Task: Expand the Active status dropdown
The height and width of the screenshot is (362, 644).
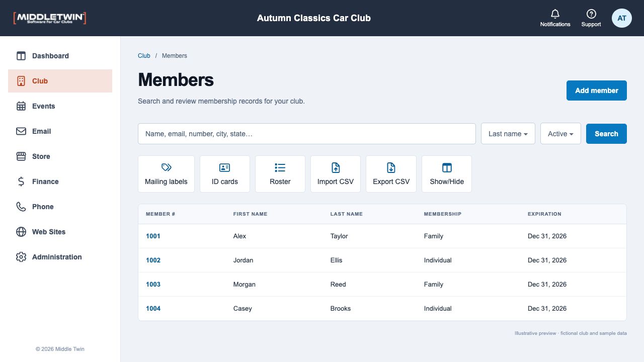Action: tap(560, 134)
